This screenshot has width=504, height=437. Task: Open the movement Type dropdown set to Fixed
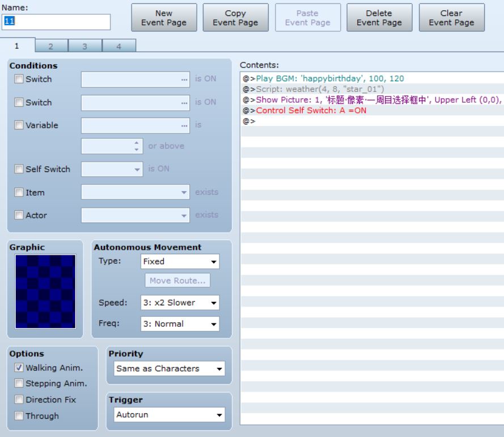(180, 261)
